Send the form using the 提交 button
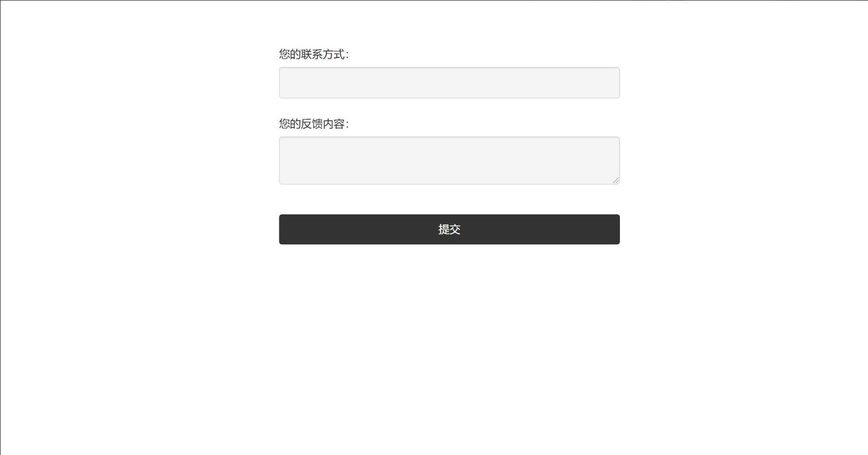868x455 pixels. [x=449, y=229]
